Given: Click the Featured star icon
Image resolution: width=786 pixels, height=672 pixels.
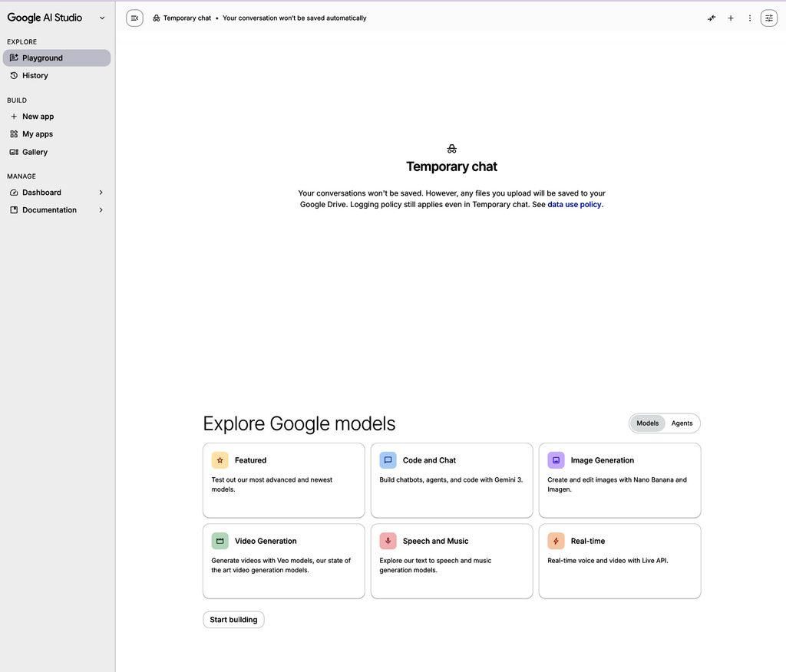Looking at the screenshot, I should (x=220, y=460).
